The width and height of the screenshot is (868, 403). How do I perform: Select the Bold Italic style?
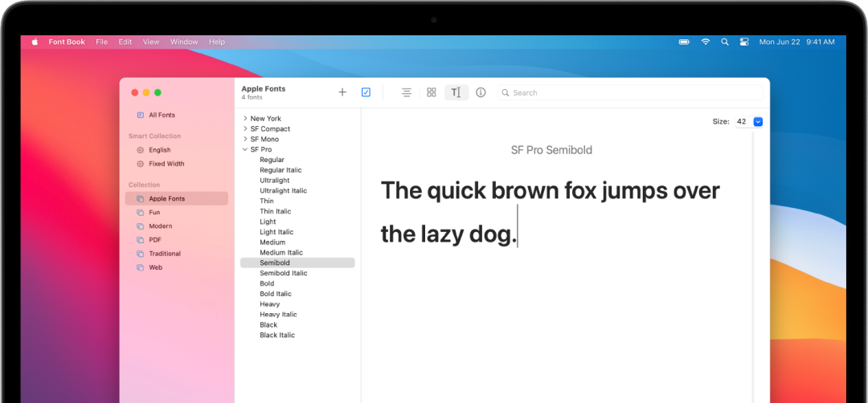[275, 294]
